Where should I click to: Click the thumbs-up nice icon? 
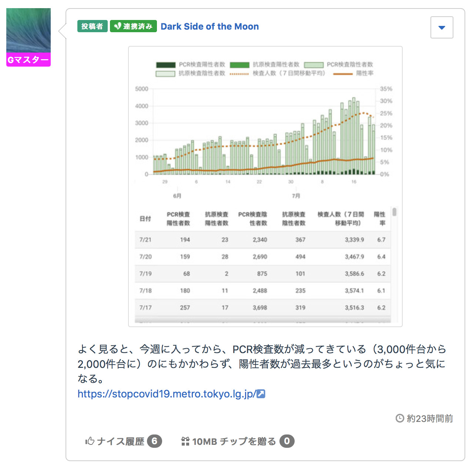90,441
